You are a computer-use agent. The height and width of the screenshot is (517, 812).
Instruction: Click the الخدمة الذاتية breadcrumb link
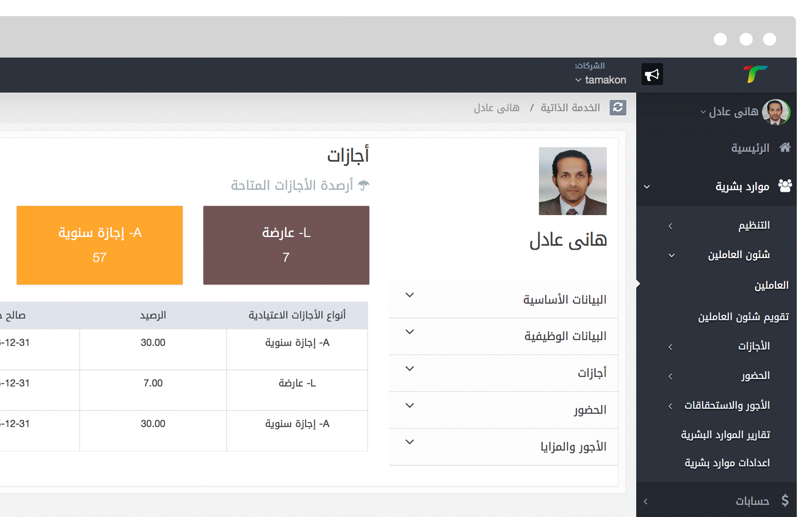[x=570, y=108]
